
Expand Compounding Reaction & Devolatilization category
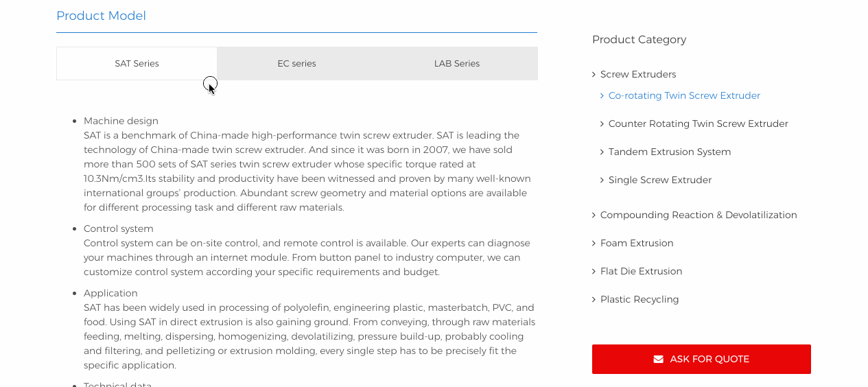[699, 215]
